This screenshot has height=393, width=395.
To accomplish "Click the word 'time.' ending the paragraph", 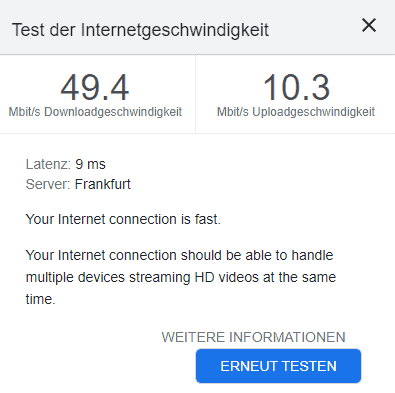I will point(40,299).
